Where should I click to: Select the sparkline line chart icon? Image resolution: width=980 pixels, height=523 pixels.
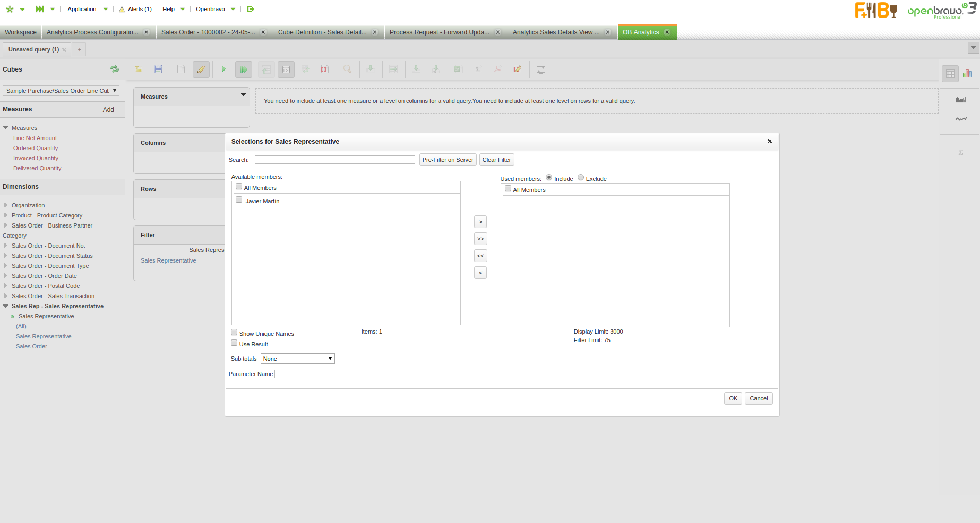click(x=961, y=119)
